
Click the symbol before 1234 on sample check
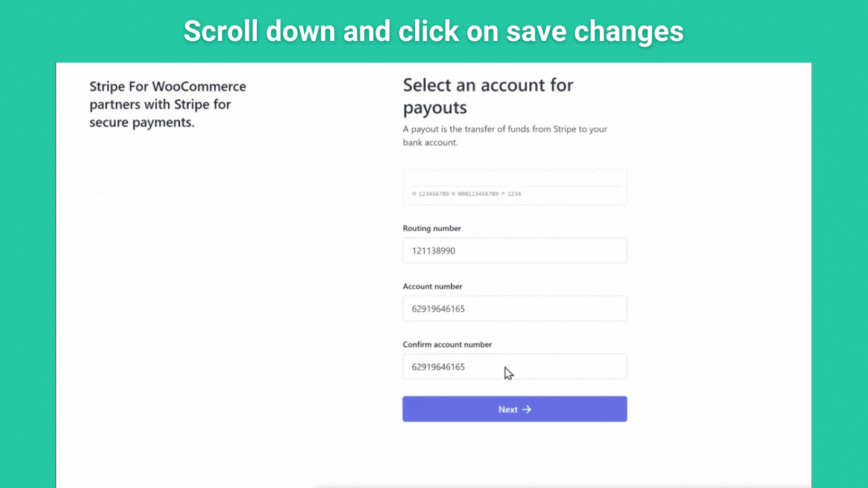[x=503, y=194]
